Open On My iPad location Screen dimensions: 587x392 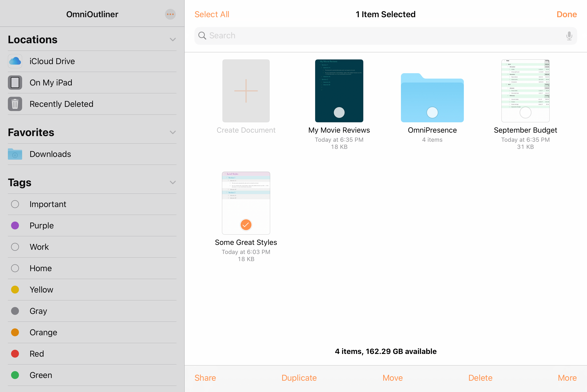(51, 82)
